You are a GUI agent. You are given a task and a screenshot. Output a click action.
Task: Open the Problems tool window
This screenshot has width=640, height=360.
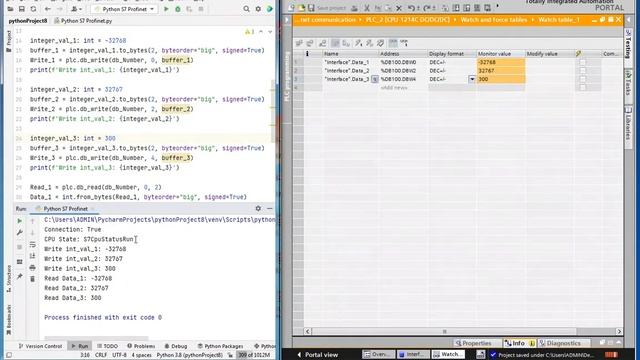(141, 346)
